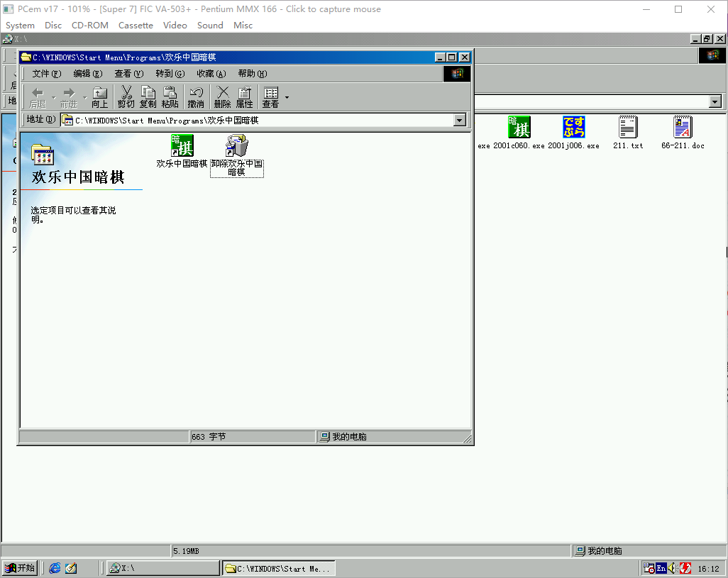Expand the 查看 views dropdown arrow

point(287,97)
